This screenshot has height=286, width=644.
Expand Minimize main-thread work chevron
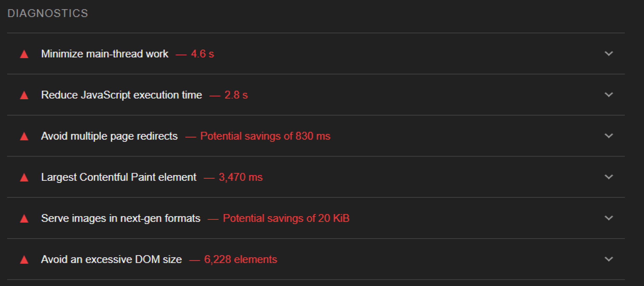609,54
